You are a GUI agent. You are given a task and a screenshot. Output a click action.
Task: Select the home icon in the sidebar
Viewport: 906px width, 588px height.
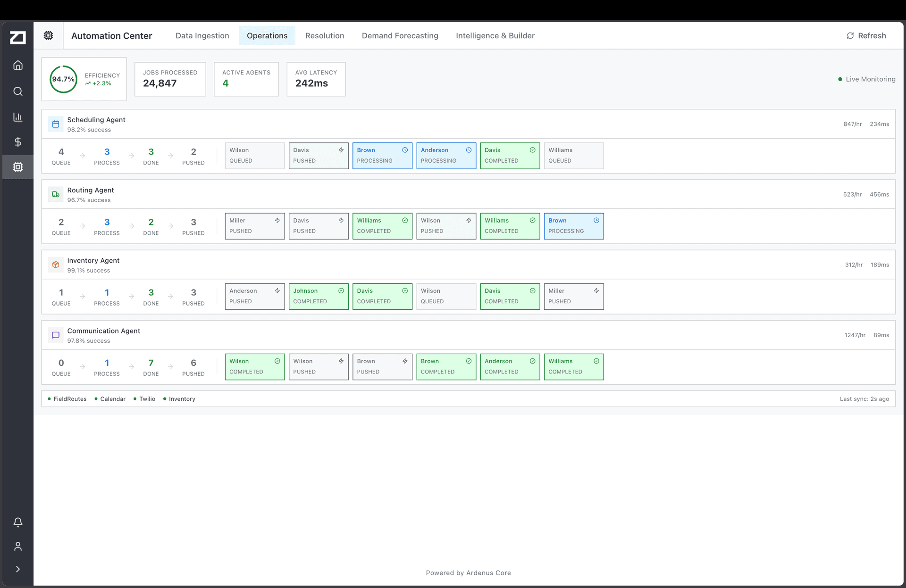17,66
